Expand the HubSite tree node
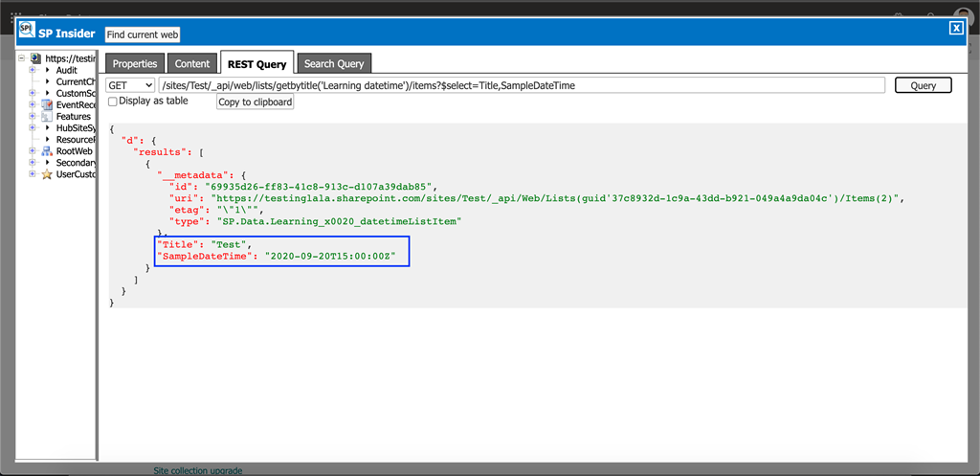This screenshot has width=980, height=476. (x=32, y=127)
